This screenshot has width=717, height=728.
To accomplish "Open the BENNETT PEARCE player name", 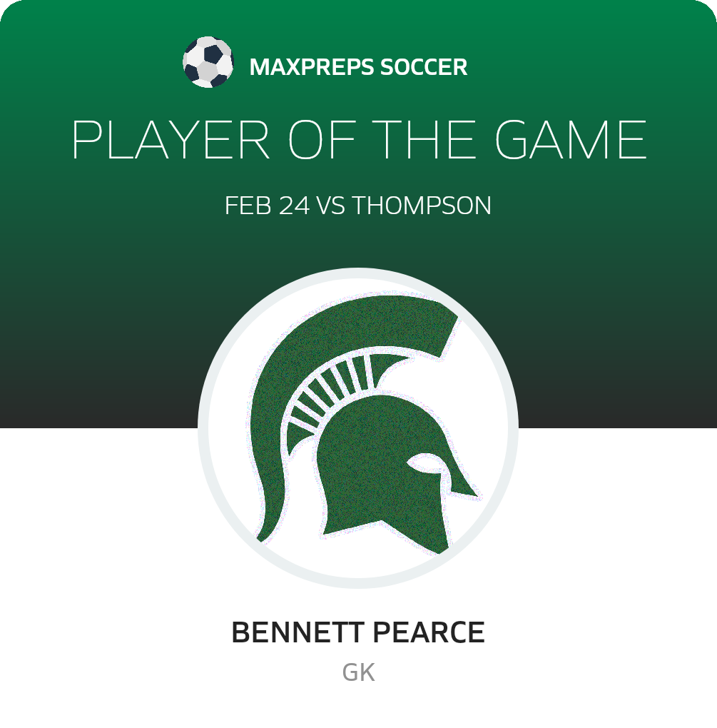I will pyautogui.click(x=358, y=632).
